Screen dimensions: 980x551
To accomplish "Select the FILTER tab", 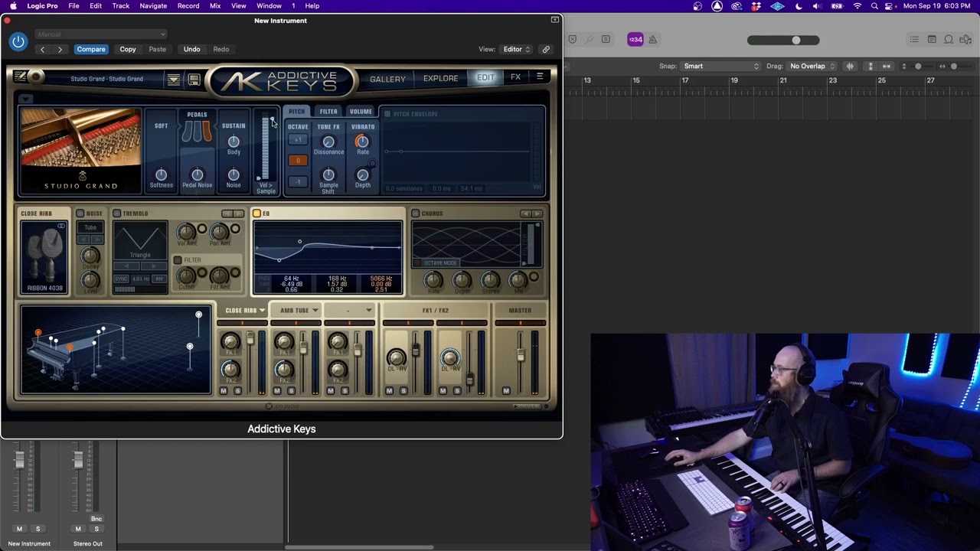I will 328,112.
